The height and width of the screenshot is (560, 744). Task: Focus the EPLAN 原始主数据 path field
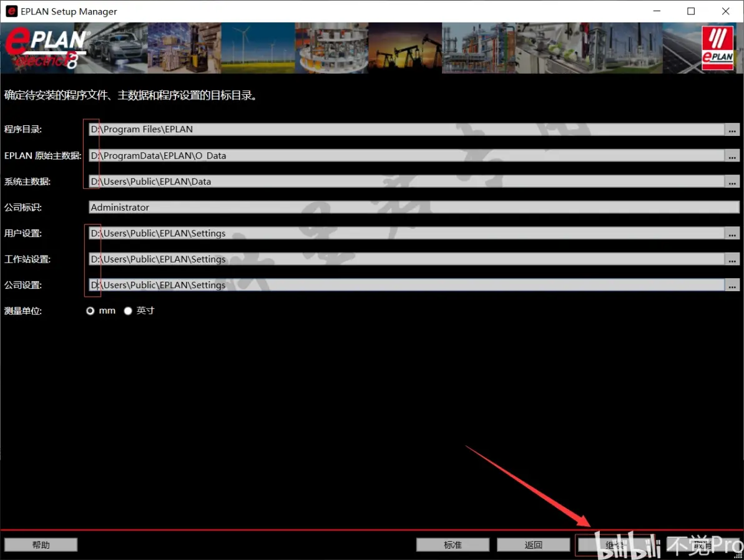(406, 155)
